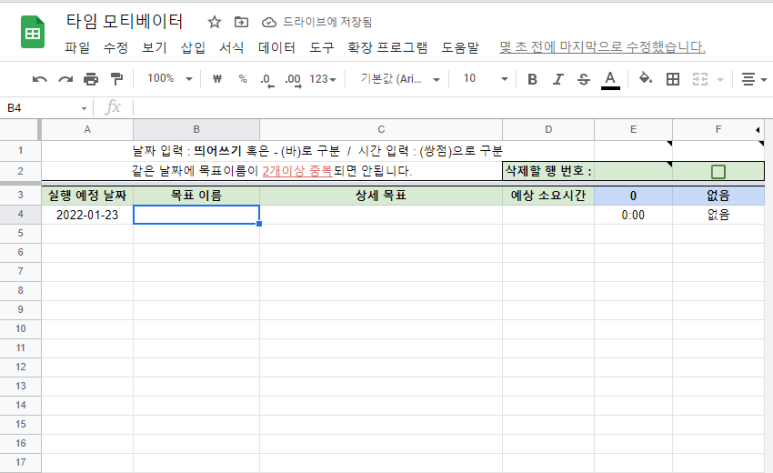Open the last edit history link
This screenshot has height=473, width=773.
[x=602, y=47]
